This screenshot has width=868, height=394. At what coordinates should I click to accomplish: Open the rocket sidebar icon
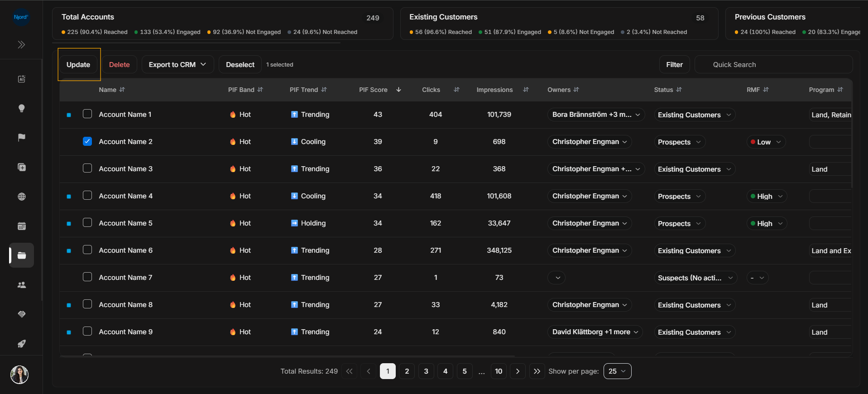point(21,344)
